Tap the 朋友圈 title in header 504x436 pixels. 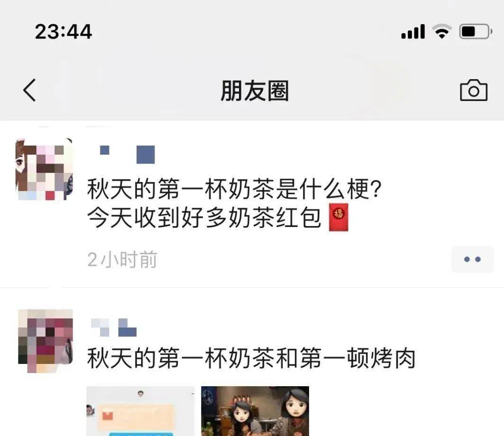(255, 91)
